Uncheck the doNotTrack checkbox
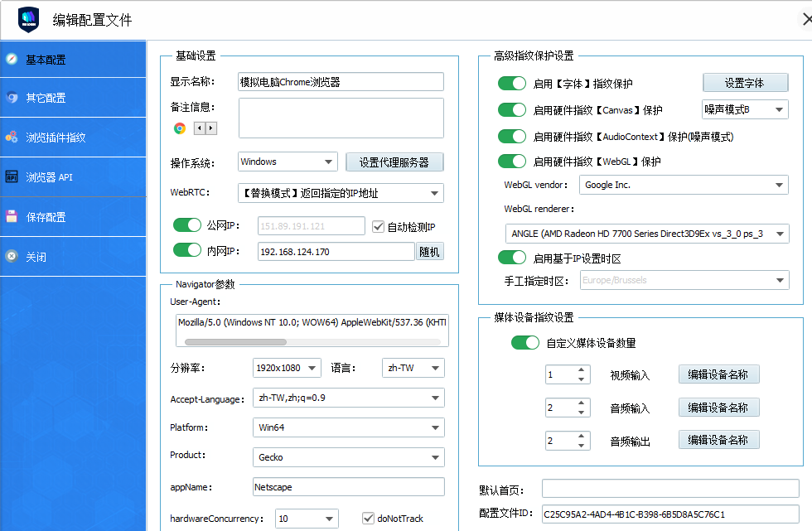812x531 pixels. tap(367, 518)
